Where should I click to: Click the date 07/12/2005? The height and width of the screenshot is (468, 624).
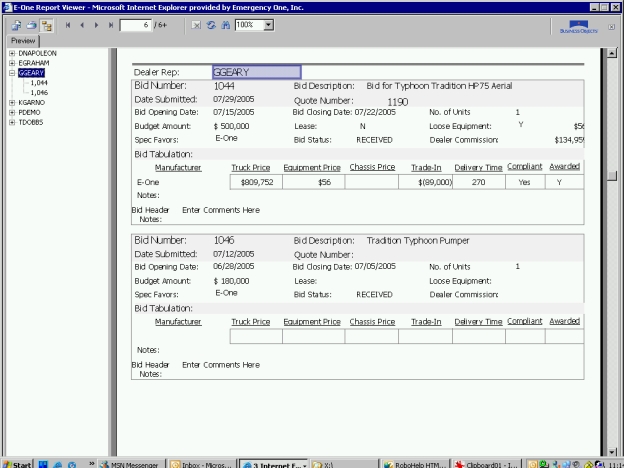pyautogui.click(x=234, y=254)
